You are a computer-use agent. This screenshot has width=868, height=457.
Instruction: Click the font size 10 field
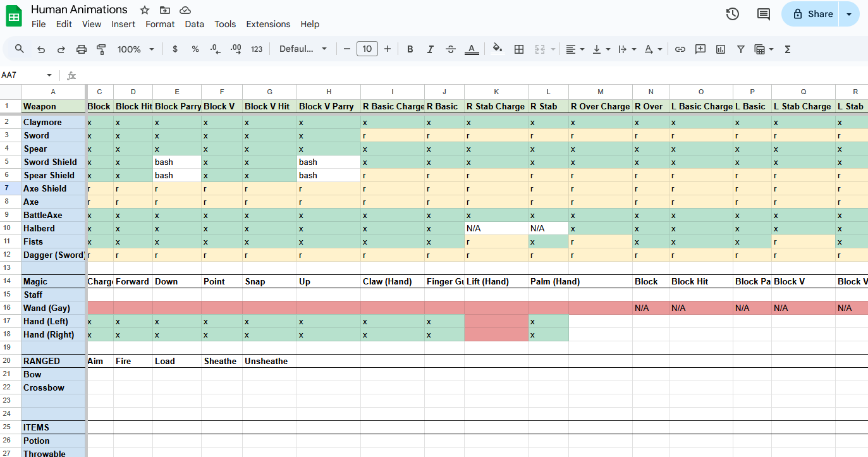point(367,49)
